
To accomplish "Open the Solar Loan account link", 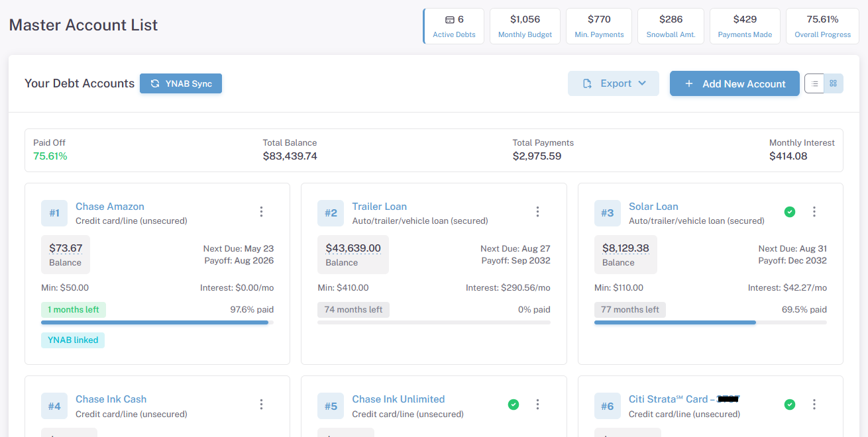I will pyautogui.click(x=653, y=207).
